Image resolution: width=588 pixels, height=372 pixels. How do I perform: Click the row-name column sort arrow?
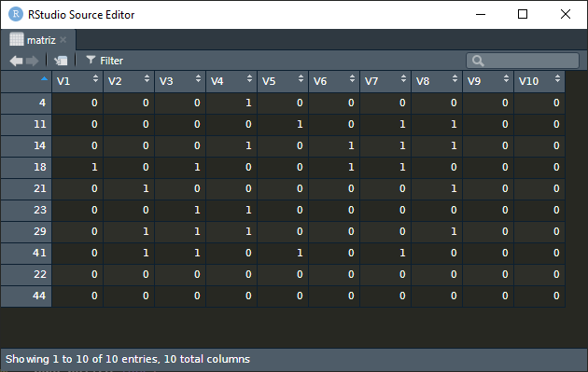pos(44,78)
